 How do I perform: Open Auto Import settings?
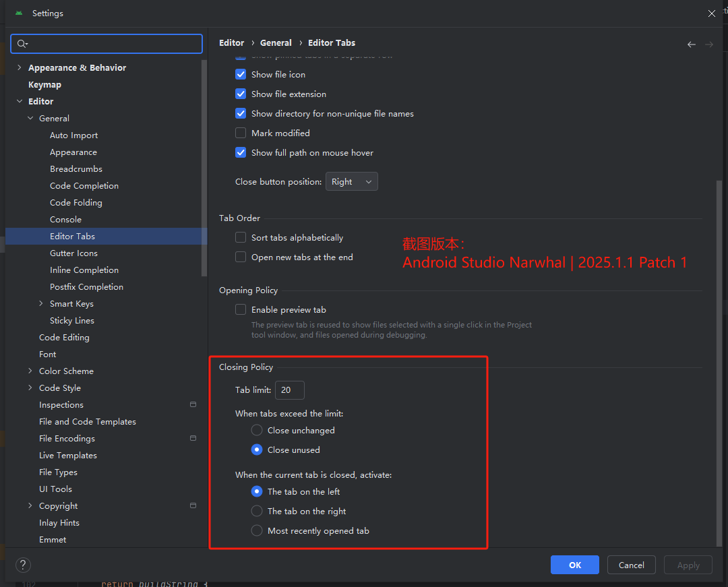(74, 135)
